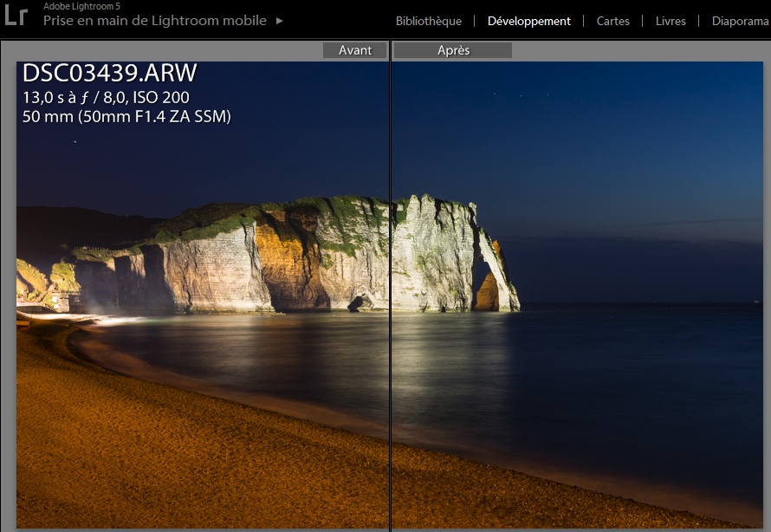
Task: Click the Après view label
Action: (453, 50)
